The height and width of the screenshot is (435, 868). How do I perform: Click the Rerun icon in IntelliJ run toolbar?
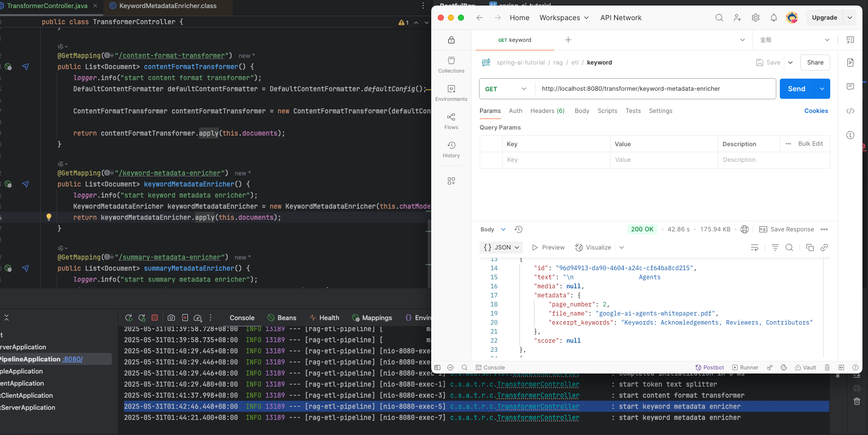pos(128,318)
